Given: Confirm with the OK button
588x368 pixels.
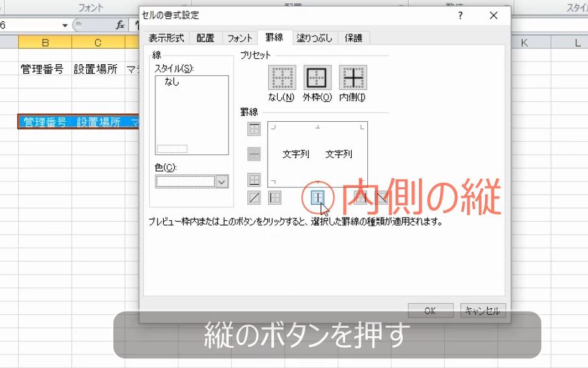Looking at the screenshot, I should [431, 310].
